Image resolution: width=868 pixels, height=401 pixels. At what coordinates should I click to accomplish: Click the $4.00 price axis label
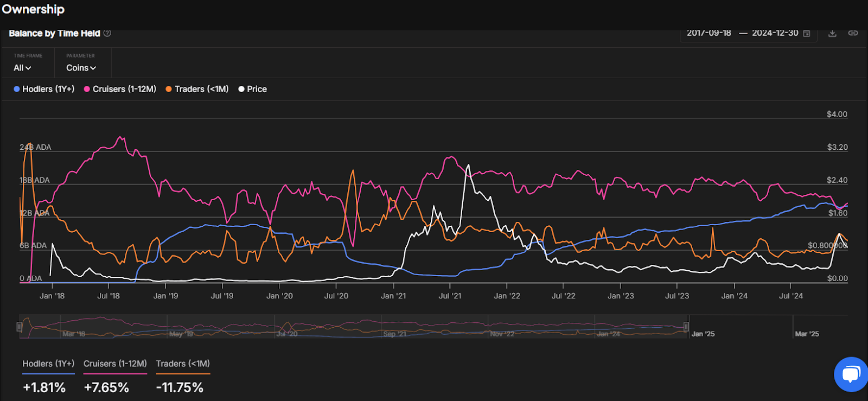click(837, 114)
